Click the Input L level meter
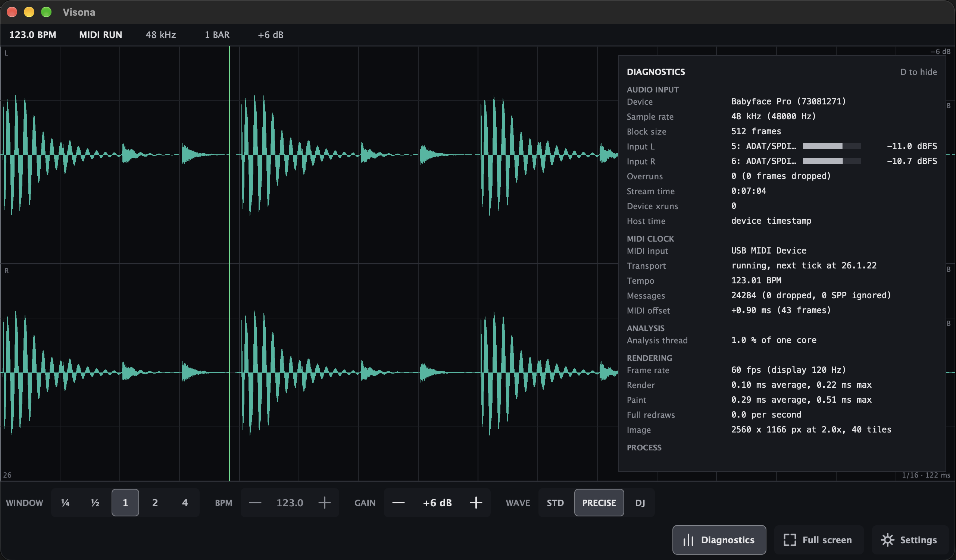Screen dimensions: 956x560 (x=832, y=147)
